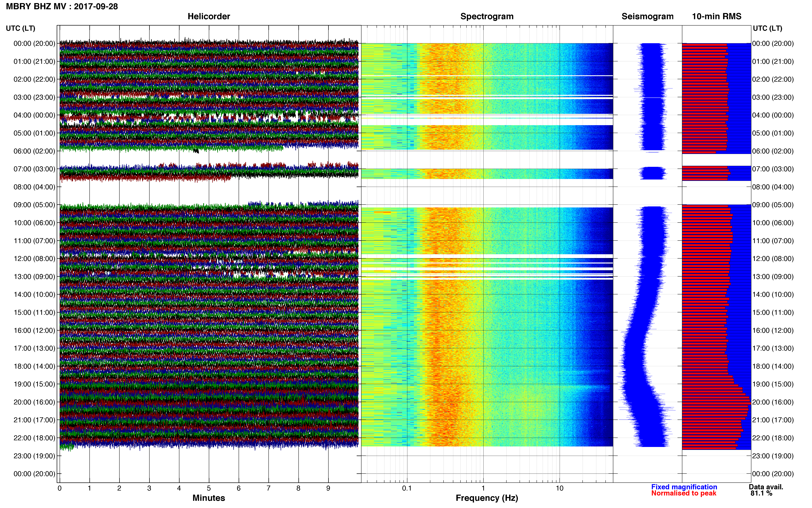
Task: Select the 'Helicorder' panel heading
Action: [x=209, y=16]
